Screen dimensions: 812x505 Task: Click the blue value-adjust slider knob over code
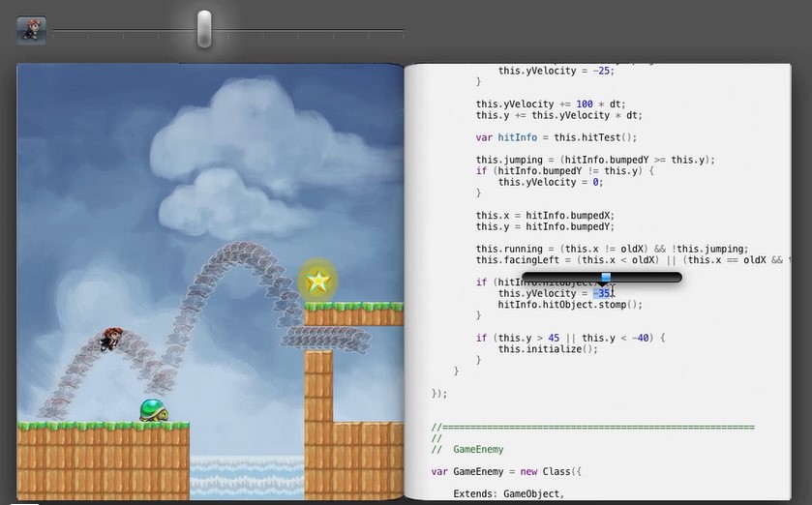(x=606, y=278)
